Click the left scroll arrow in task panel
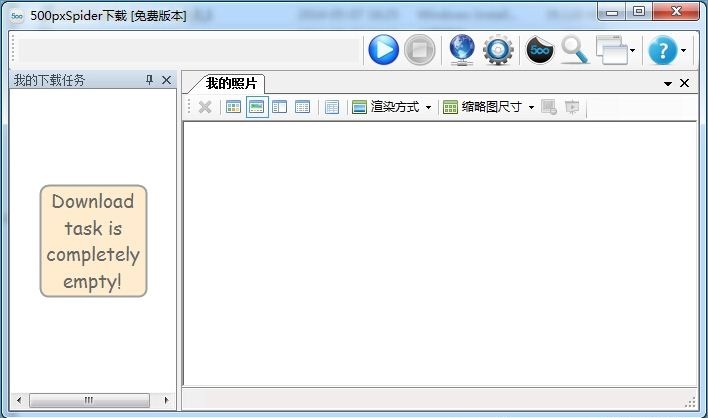This screenshot has width=708, height=418. pyautogui.click(x=19, y=400)
